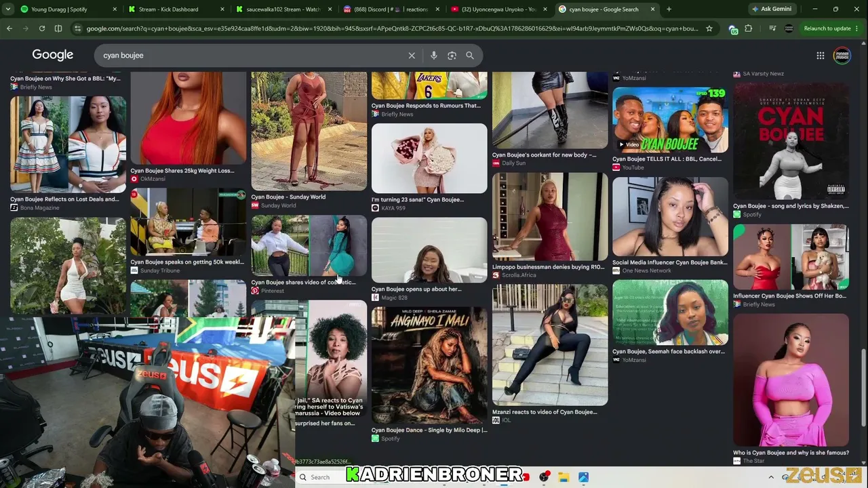Screen dimensions: 868x488
Task: Select the cyan boujee Google Search tab
Action: (x=606, y=9)
